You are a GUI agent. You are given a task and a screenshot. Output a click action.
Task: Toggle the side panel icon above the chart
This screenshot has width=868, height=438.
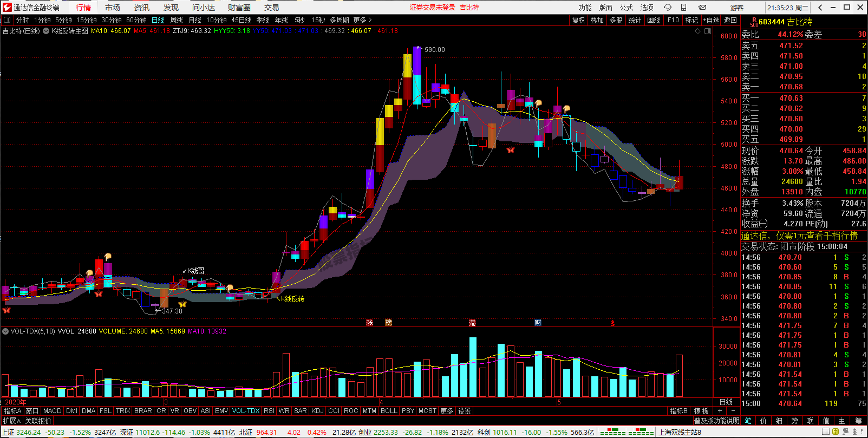click(708, 31)
